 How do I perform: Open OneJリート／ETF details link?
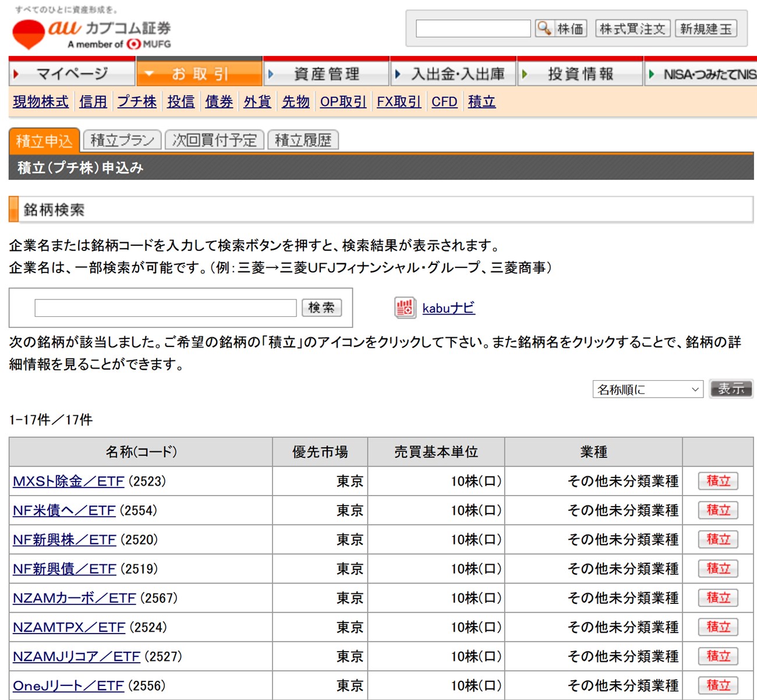tap(69, 685)
